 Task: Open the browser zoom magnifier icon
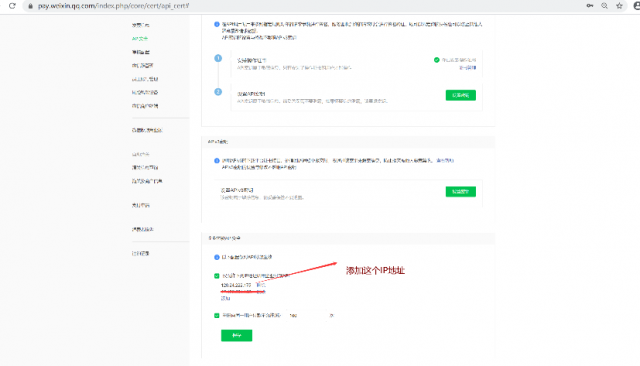[x=604, y=6]
